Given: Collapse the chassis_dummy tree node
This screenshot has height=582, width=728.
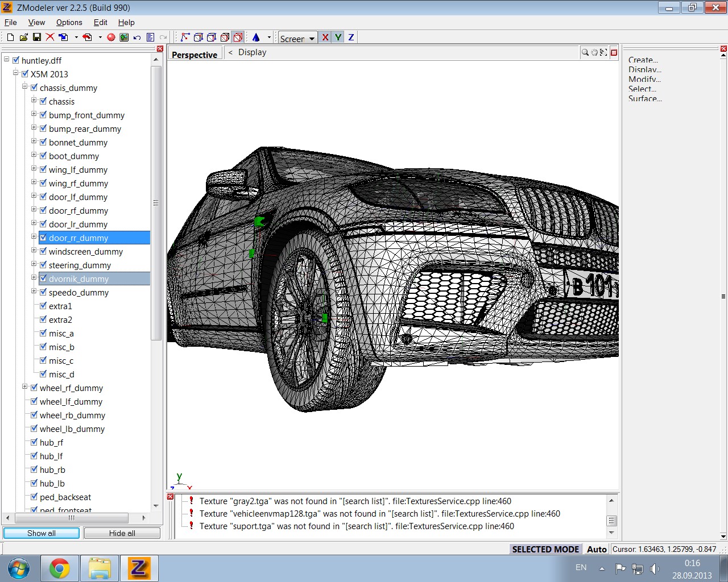Looking at the screenshot, I should point(25,87).
